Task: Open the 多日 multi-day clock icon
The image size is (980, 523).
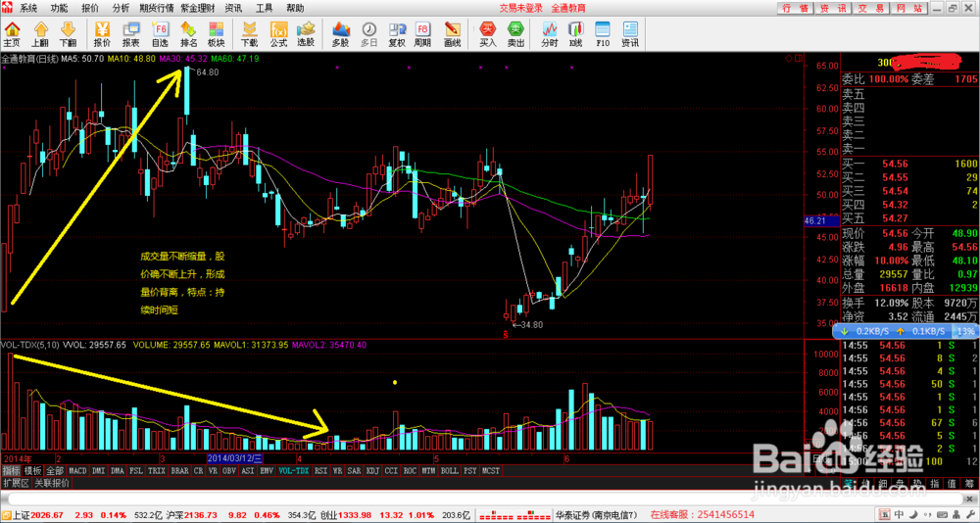Action: click(x=369, y=33)
